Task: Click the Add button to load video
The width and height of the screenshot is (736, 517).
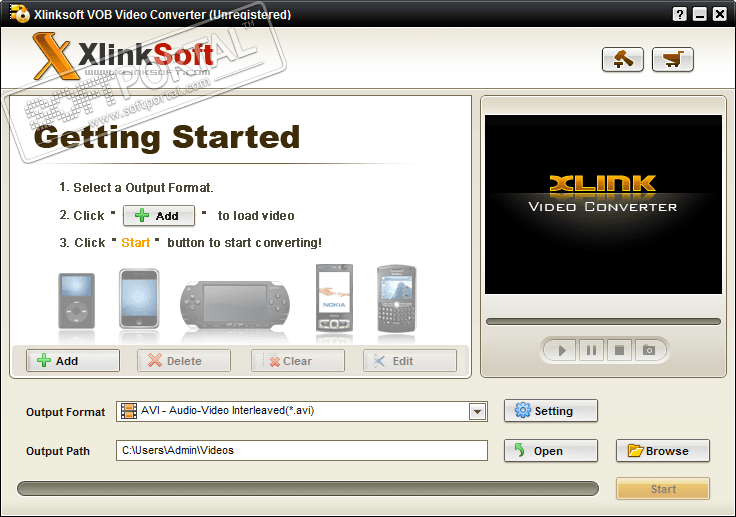Action: click(73, 361)
